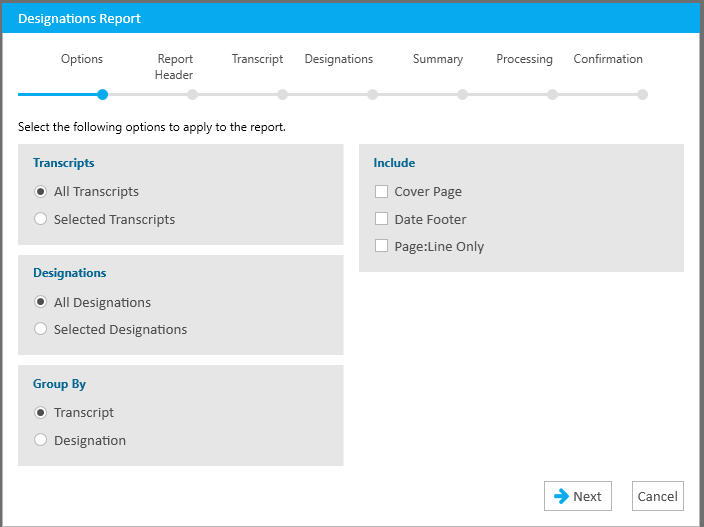Click the Next button
The height and width of the screenshot is (527, 704).
pyautogui.click(x=577, y=496)
